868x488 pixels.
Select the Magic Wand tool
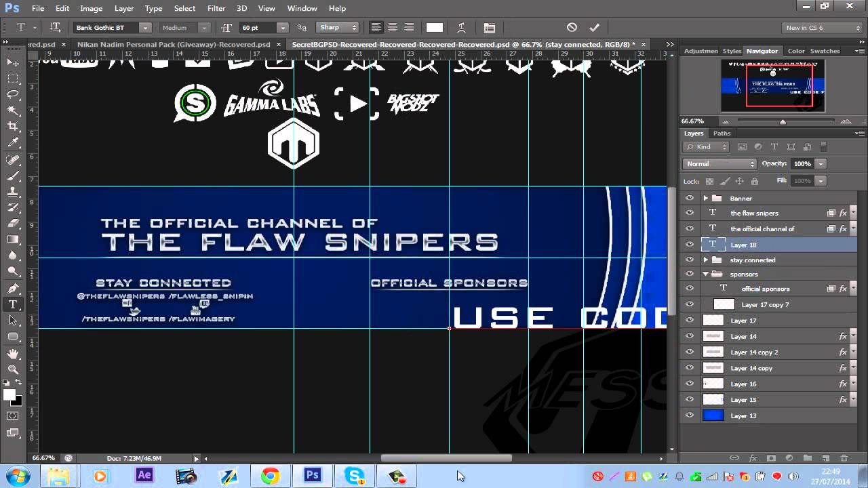point(13,110)
